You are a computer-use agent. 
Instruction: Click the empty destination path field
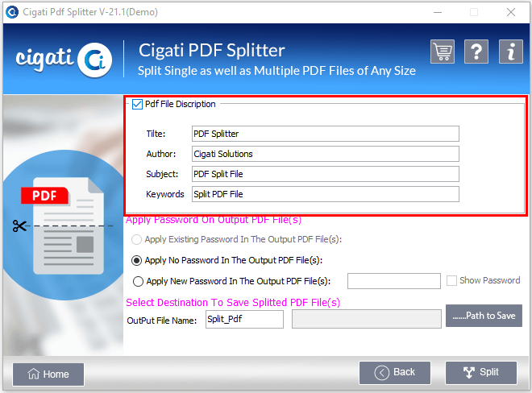(367, 319)
